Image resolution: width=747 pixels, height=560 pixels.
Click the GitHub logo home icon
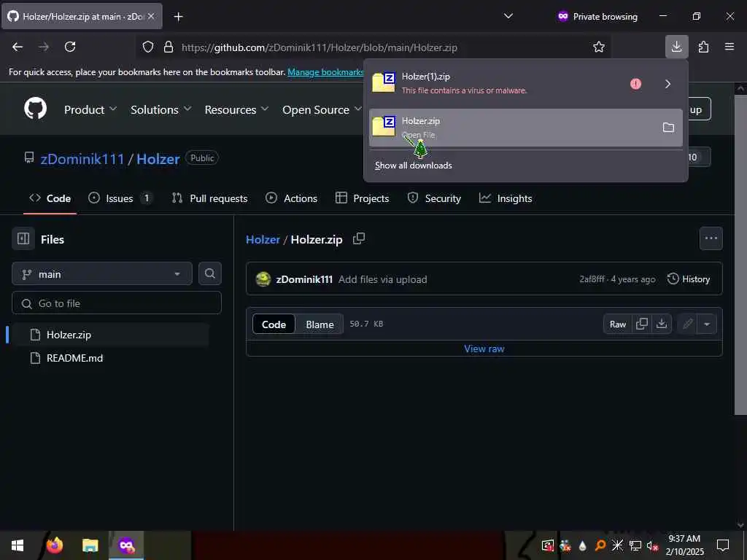coord(35,109)
